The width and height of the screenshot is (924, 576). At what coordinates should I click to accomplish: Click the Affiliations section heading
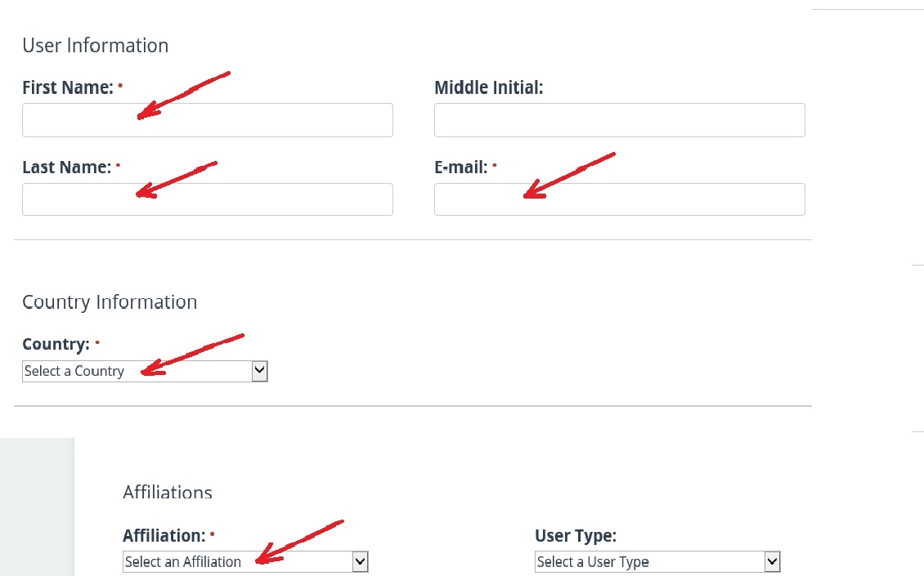click(x=168, y=492)
